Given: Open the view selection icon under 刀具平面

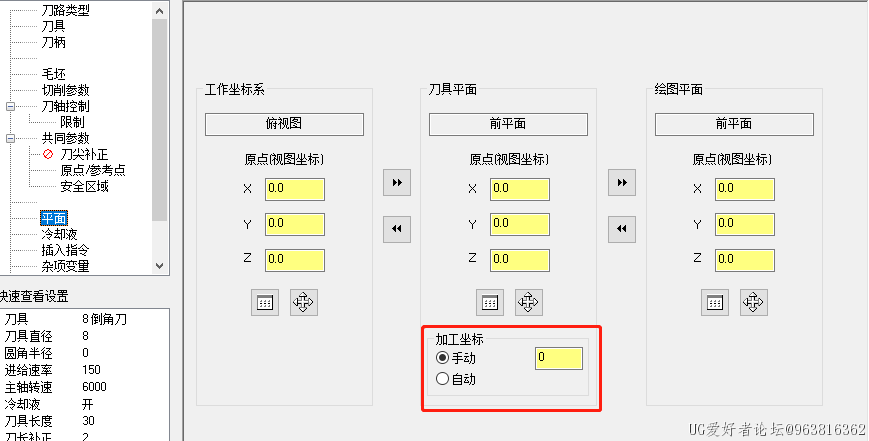Looking at the screenshot, I should click(x=490, y=303).
